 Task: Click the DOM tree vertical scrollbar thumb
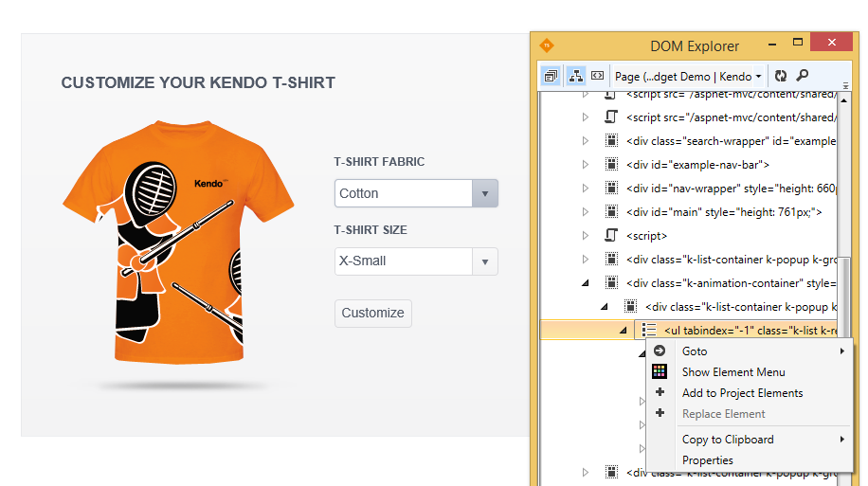click(843, 299)
